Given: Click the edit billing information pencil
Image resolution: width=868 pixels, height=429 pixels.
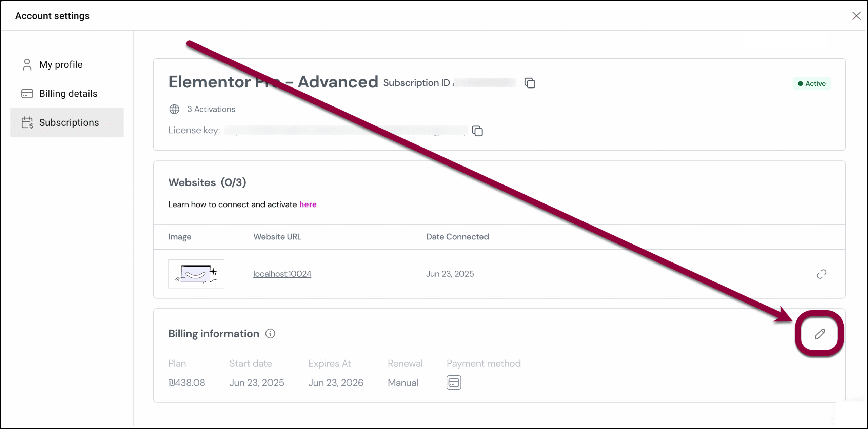Looking at the screenshot, I should (820, 334).
